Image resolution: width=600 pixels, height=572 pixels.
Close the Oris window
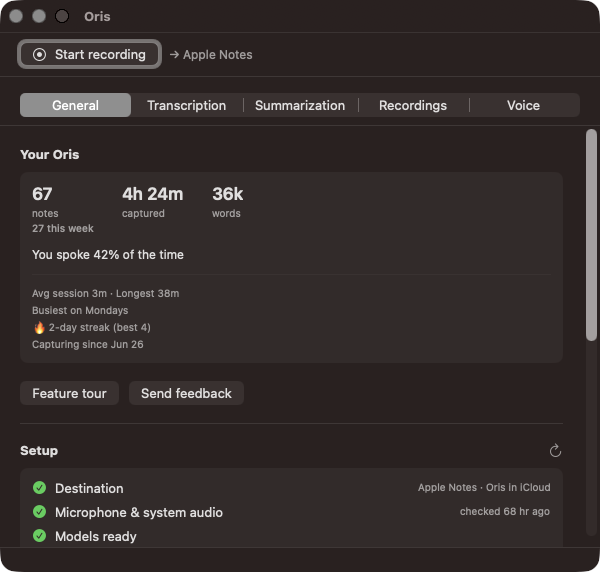[16, 16]
